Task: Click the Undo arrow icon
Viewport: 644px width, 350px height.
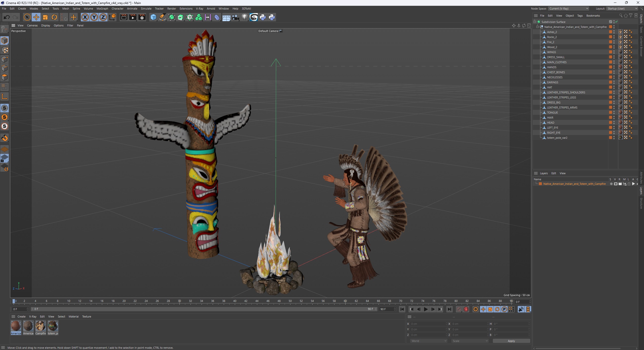Action: pyautogui.click(x=7, y=17)
